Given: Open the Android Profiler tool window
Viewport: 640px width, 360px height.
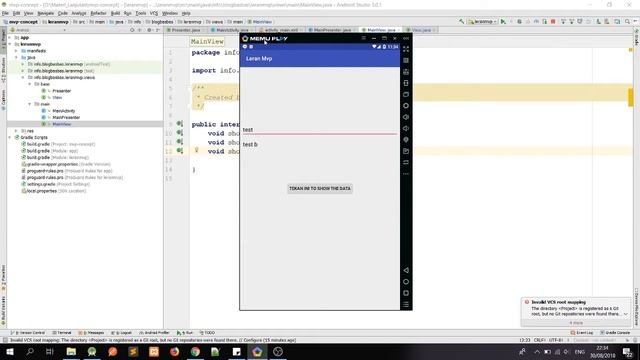Looking at the screenshot, I should 154,333.
